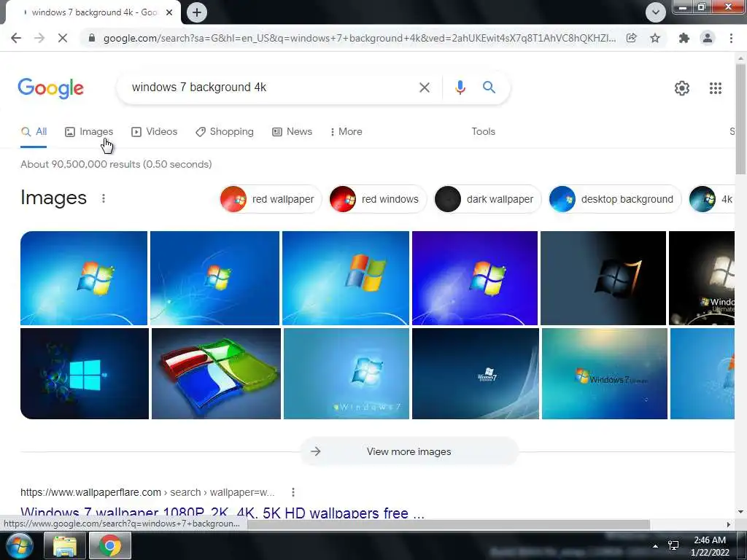Open the wallpaperflare Windows 7 wallpaper link
The width and height of the screenshot is (747, 560).
(x=222, y=513)
